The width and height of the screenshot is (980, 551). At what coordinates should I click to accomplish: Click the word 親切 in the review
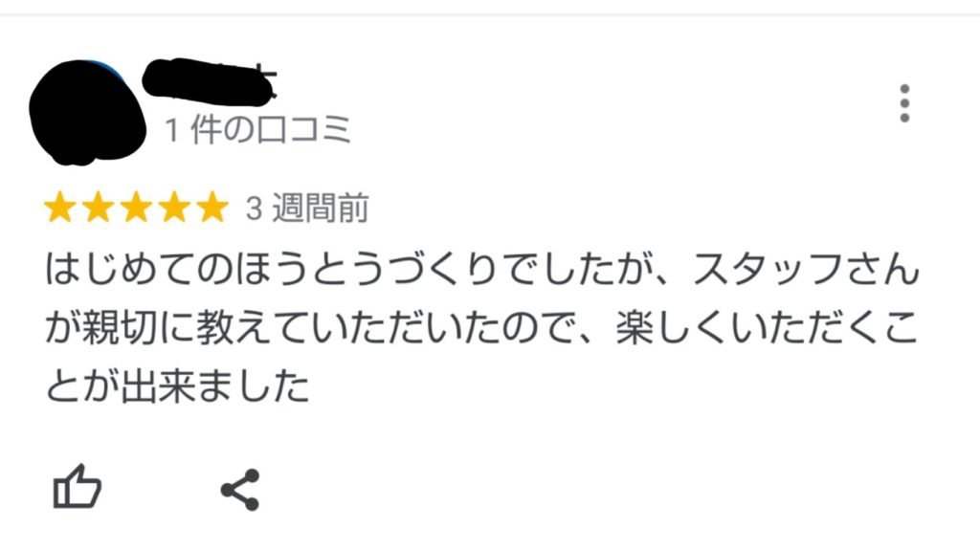pos(120,328)
